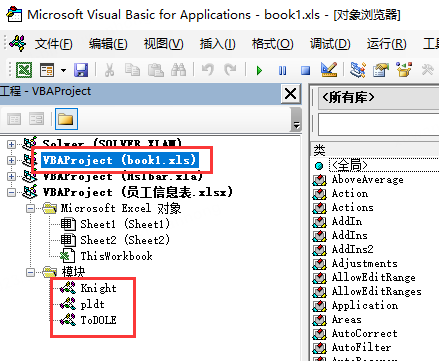439x361 pixels.
Task: Select Actions class
Action: pyautogui.click(x=353, y=208)
